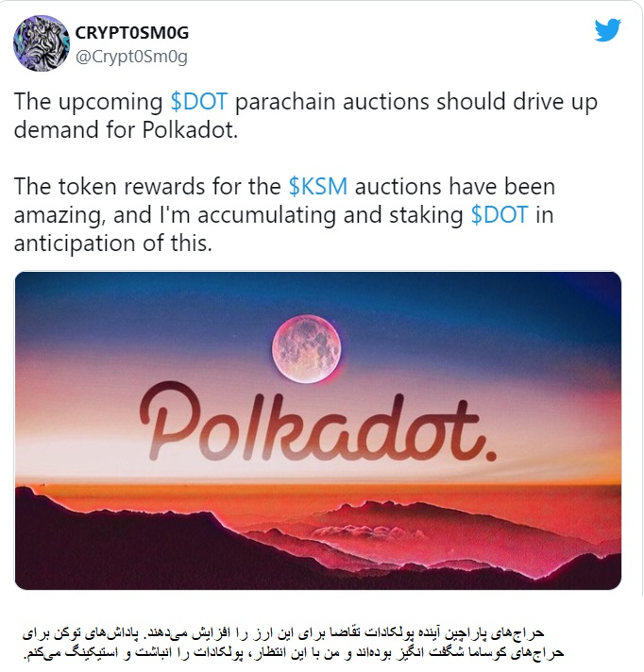Click "anticipation of this." line of tweet

pos(113,244)
